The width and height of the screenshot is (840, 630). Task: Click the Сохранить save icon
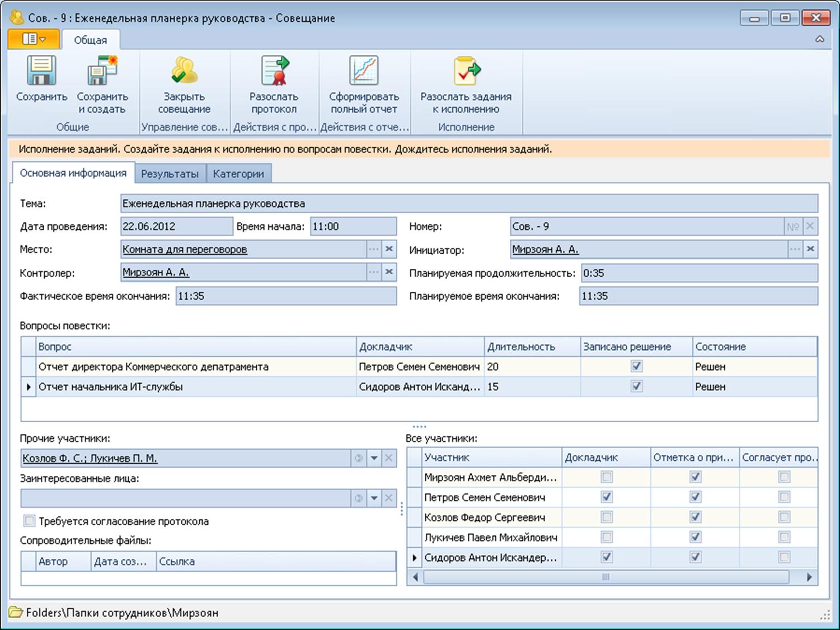(41, 71)
